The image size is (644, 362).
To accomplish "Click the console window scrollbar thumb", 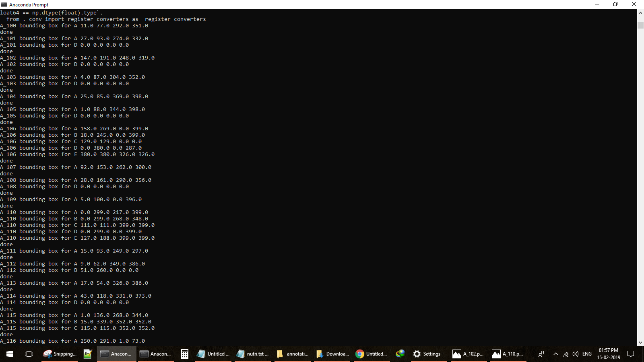I will click(x=640, y=24).
